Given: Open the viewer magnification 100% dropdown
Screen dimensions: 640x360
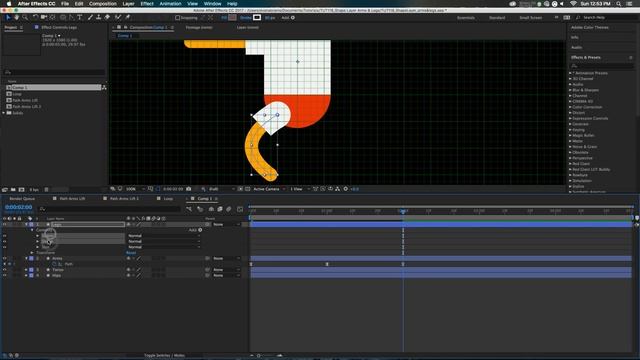Looking at the screenshot, I should pyautogui.click(x=135, y=189).
